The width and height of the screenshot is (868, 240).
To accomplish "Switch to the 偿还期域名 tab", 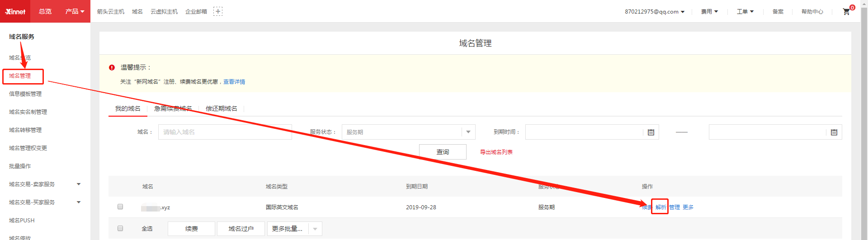I will pos(221,108).
